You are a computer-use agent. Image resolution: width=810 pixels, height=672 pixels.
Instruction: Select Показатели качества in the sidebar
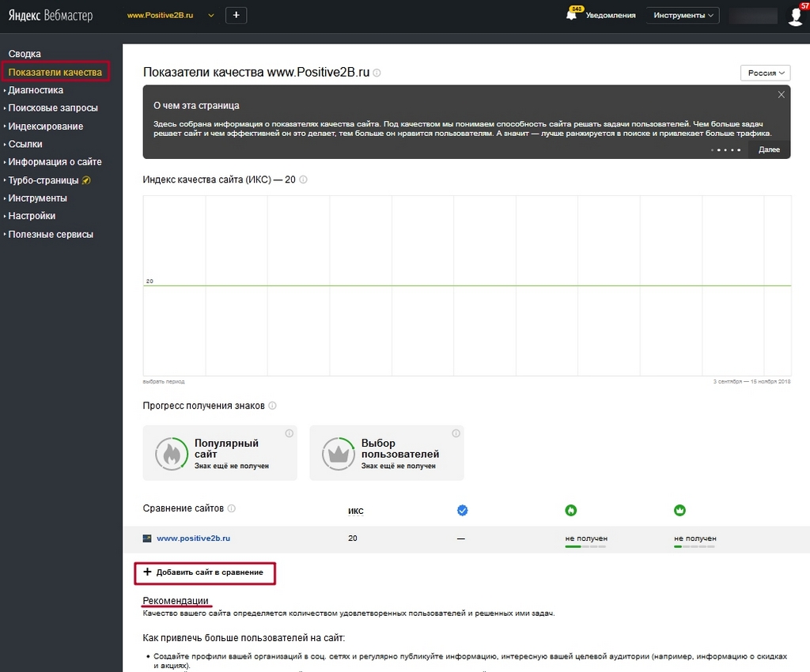55,72
